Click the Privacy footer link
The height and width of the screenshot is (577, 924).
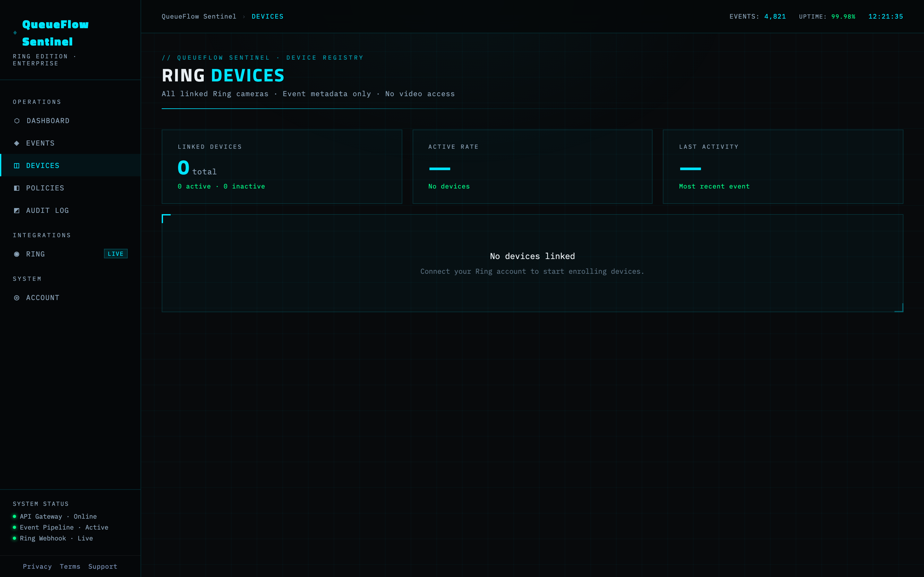[x=38, y=566]
